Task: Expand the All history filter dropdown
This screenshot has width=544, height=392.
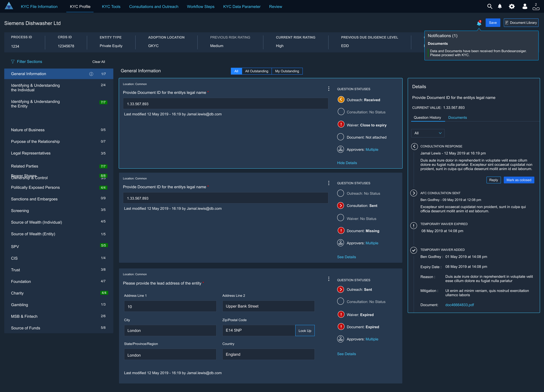Action: pos(428,133)
